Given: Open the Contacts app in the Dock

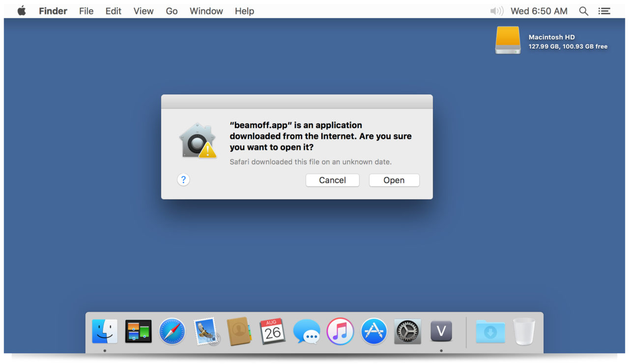Looking at the screenshot, I should [239, 332].
